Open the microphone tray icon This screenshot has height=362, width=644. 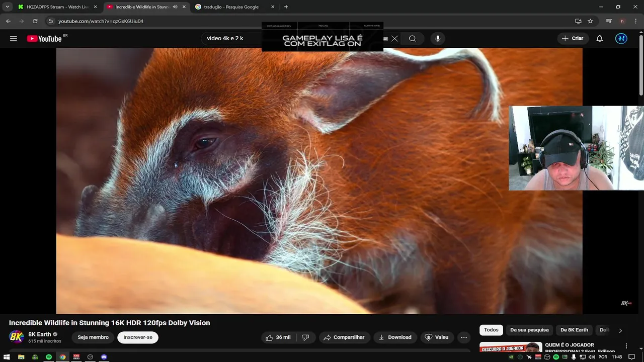tap(574, 357)
